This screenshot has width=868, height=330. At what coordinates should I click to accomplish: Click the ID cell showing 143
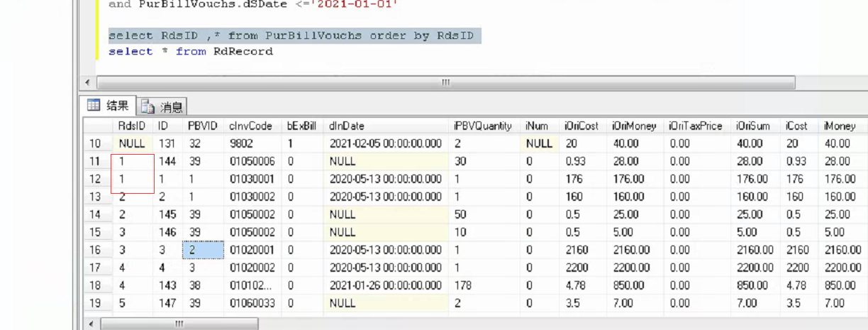[x=169, y=285]
